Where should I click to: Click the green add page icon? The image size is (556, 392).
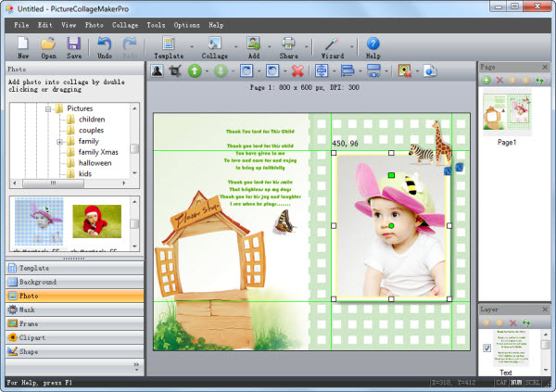485,81
